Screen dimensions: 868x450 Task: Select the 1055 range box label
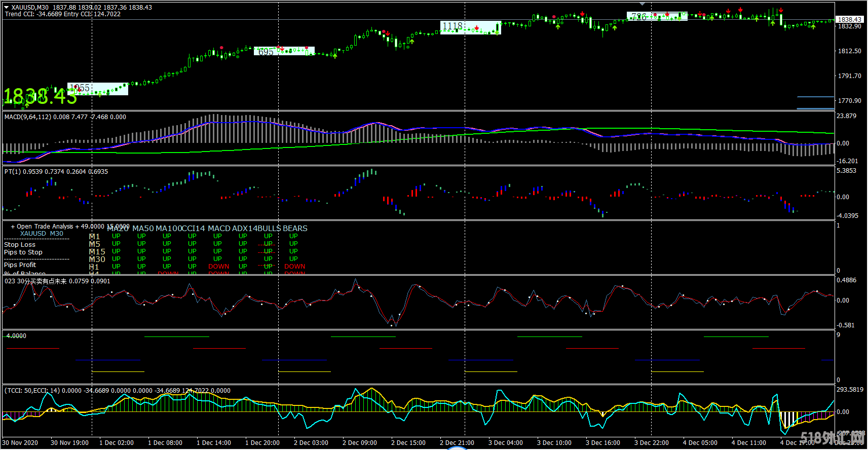(x=80, y=88)
